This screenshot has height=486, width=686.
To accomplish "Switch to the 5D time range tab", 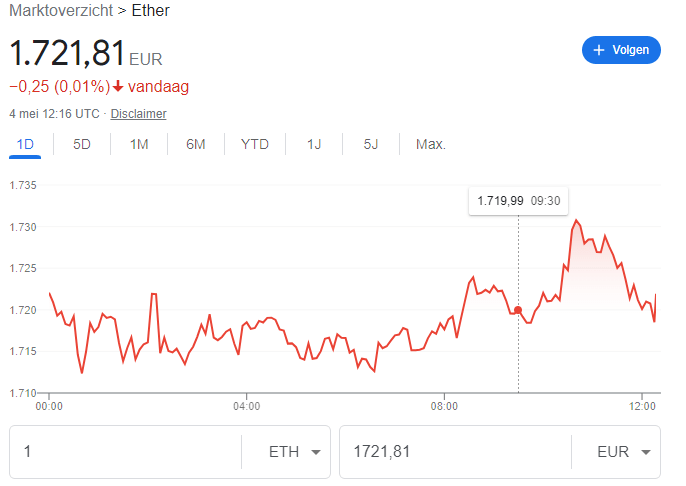I will tap(82, 144).
